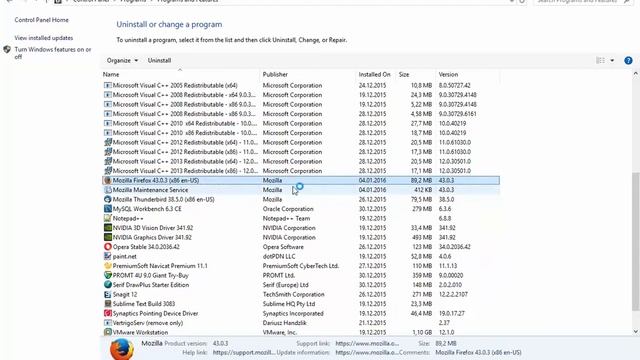The image size is (640, 360).
Task: Click Serif (Europe) Ltd publisher cell
Action: pos(286,284)
